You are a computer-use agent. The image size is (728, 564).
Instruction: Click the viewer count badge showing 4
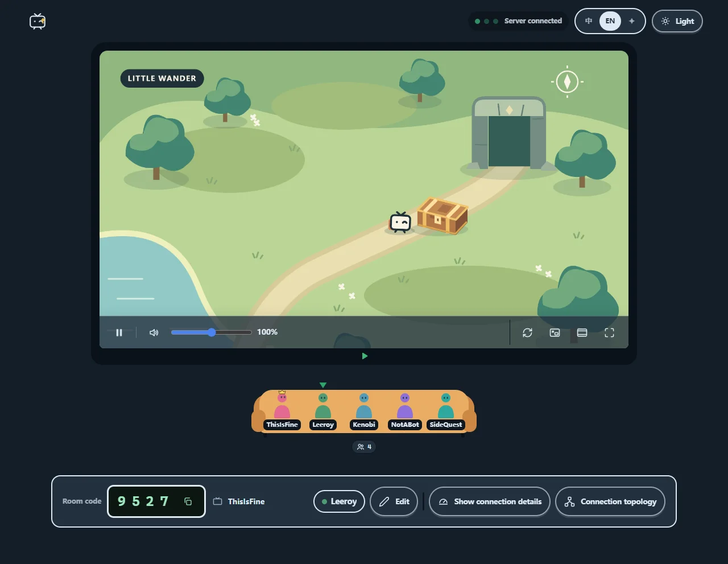364,447
